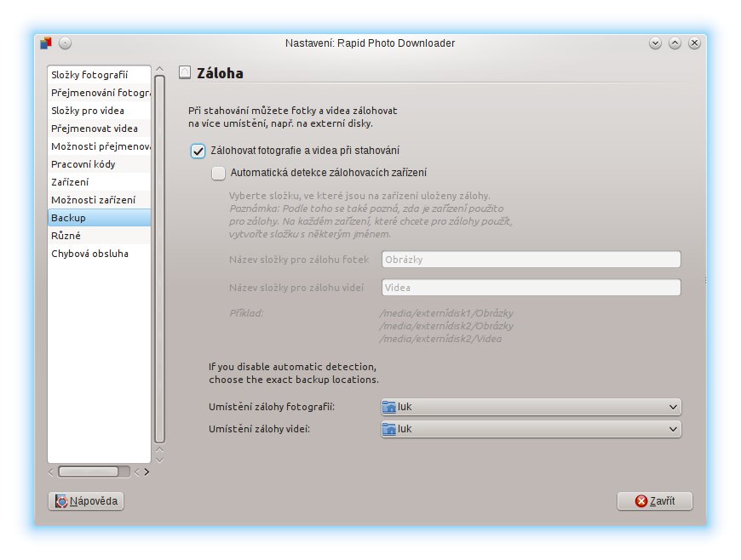The image size is (741, 560).
Task: Select Možnosti zařízení in sidebar
Action: coord(100,200)
